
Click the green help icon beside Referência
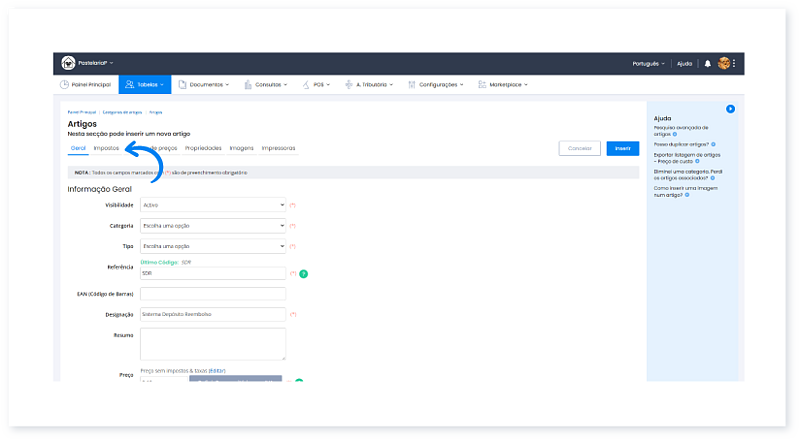pyautogui.click(x=303, y=273)
